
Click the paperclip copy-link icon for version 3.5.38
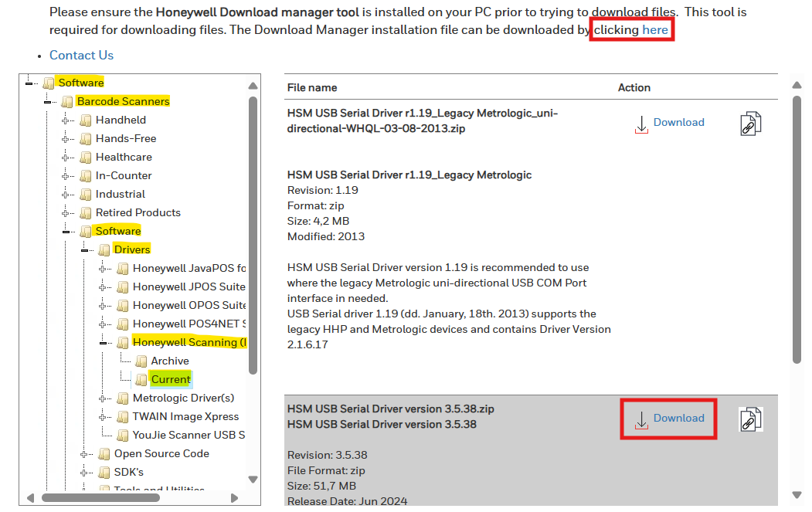750,419
